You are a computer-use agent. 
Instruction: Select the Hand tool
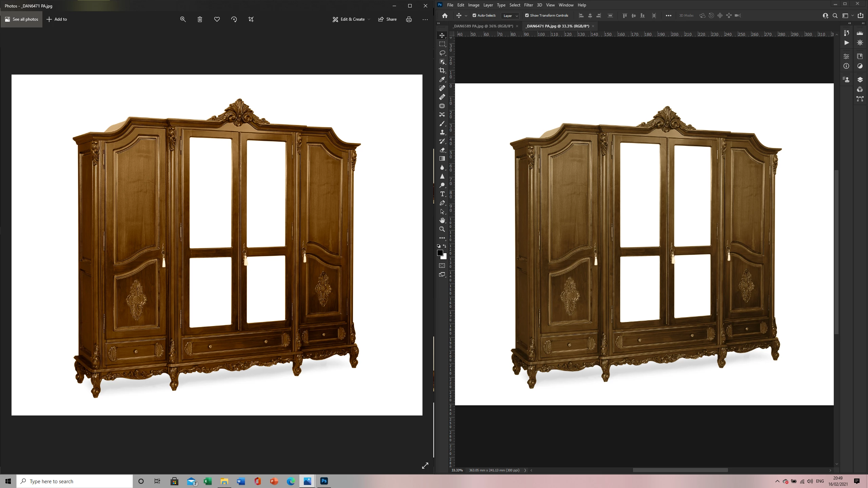442,220
